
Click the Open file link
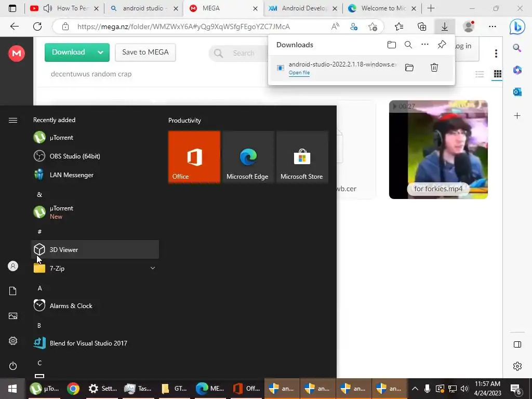point(299,73)
